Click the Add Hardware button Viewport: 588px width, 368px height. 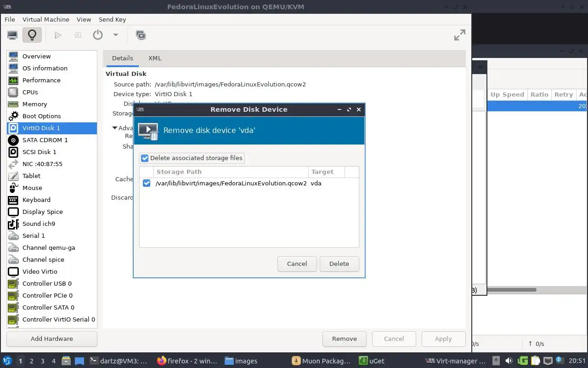52,339
